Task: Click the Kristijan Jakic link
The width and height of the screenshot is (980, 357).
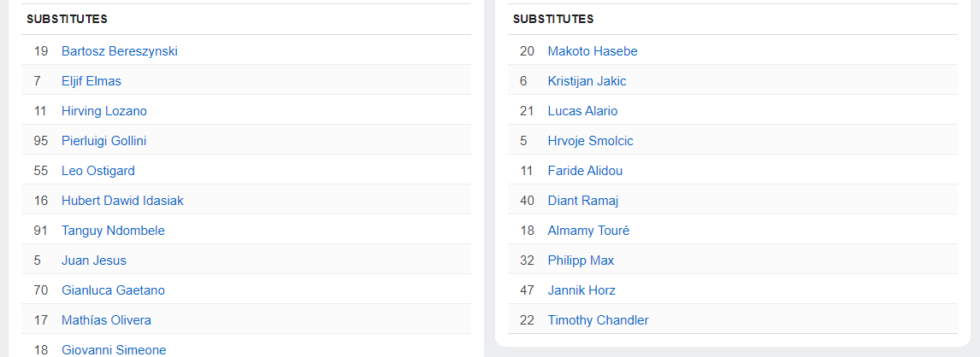Action: click(587, 81)
